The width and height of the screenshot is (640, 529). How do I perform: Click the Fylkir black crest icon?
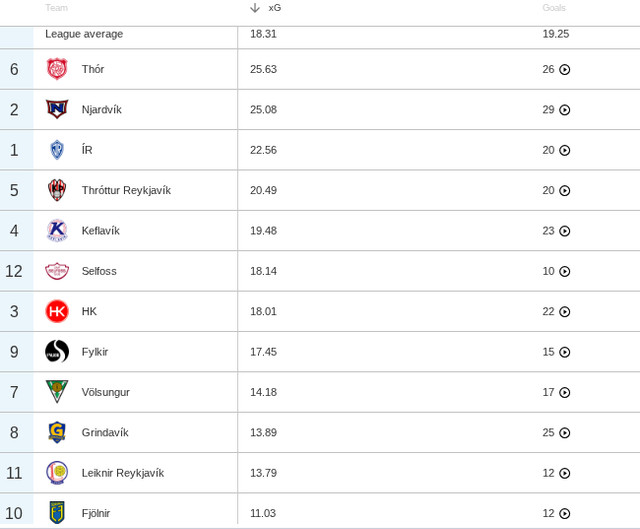(57, 352)
